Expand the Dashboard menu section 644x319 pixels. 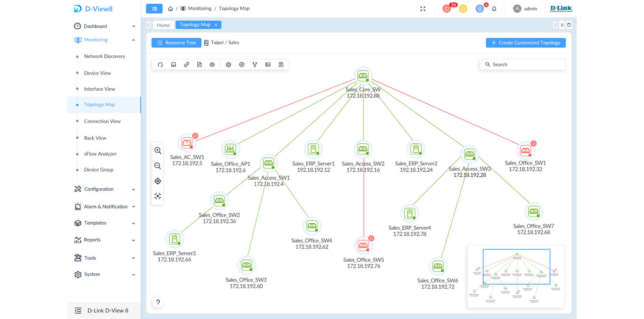pos(104,26)
